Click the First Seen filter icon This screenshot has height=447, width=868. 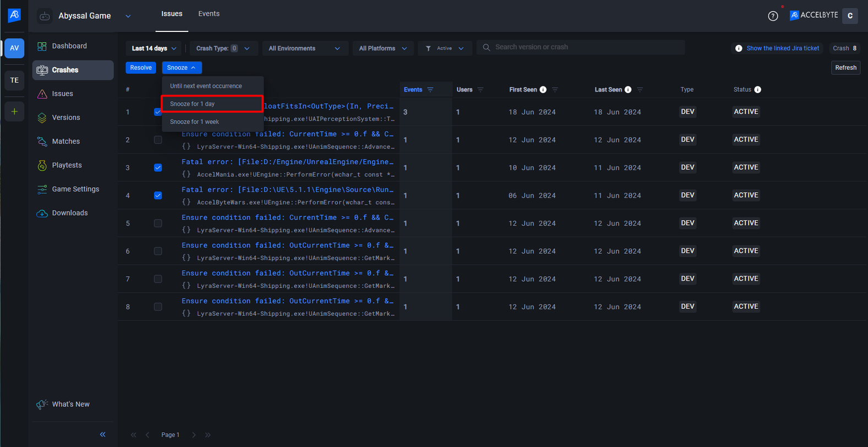point(555,90)
